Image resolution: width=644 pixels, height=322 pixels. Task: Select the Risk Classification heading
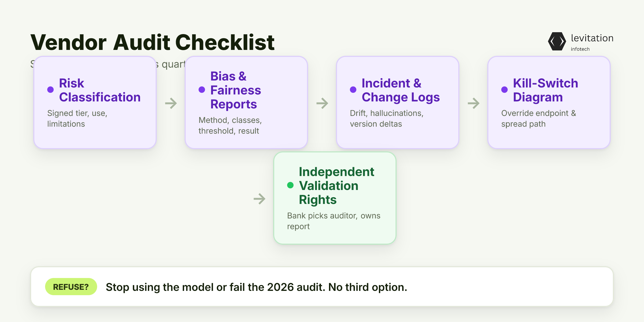(100, 90)
